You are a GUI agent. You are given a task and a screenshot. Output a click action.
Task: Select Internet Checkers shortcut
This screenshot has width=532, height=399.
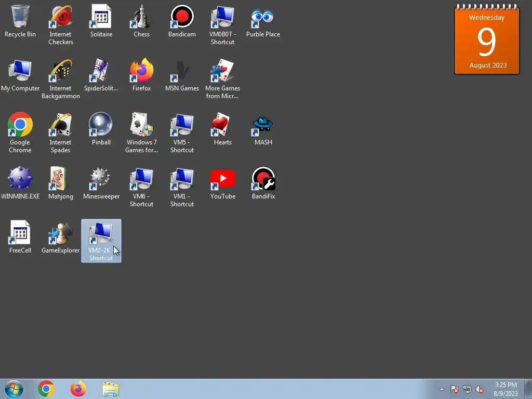click(61, 25)
